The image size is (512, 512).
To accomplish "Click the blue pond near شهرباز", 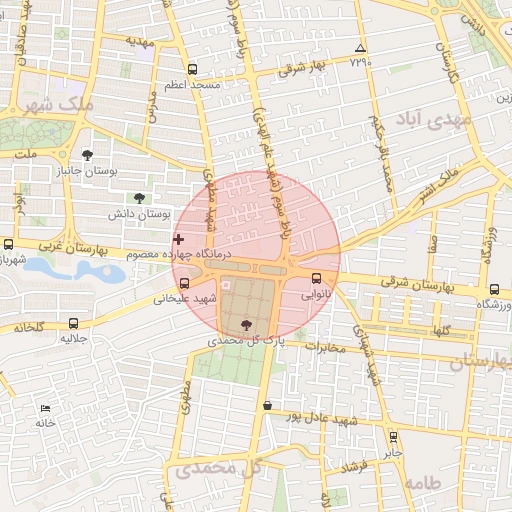I will pyautogui.click(x=75, y=270).
